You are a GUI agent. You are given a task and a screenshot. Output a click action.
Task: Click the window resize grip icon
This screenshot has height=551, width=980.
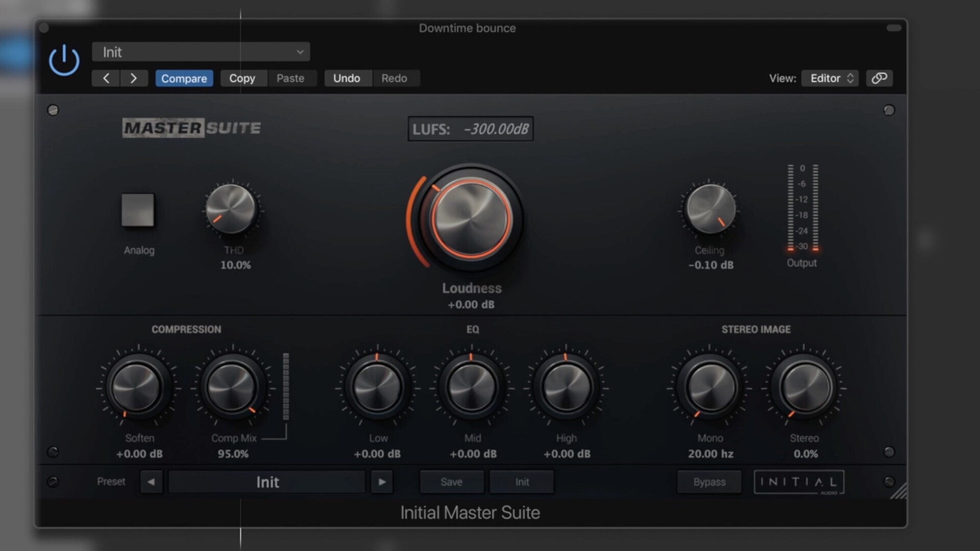click(899, 491)
